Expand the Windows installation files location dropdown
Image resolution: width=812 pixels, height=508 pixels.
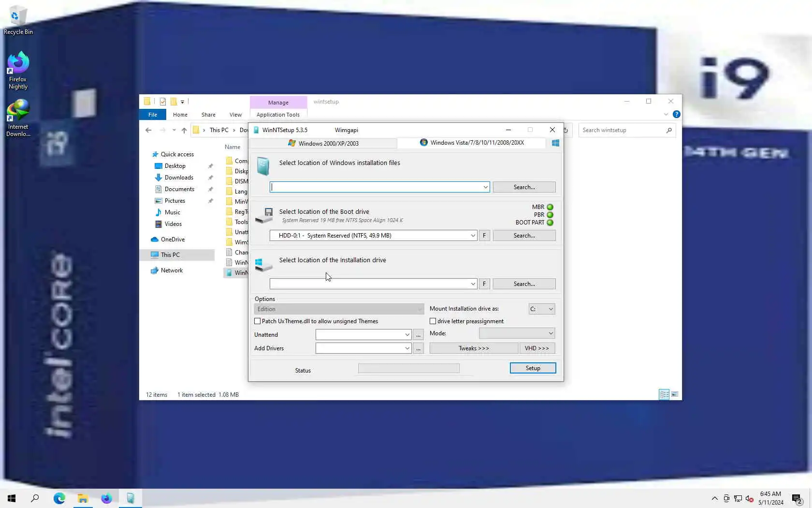[x=485, y=187]
